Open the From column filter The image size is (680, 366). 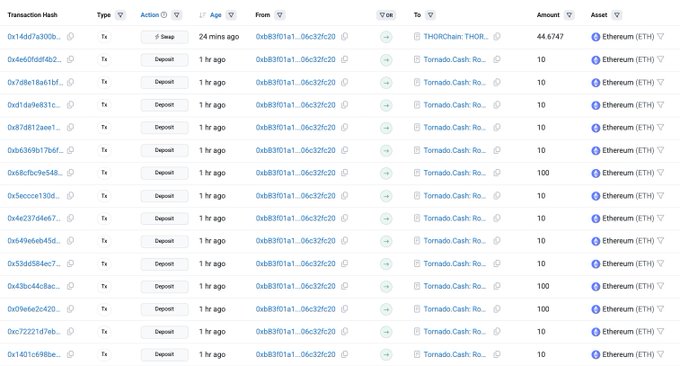(x=280, y=15)
